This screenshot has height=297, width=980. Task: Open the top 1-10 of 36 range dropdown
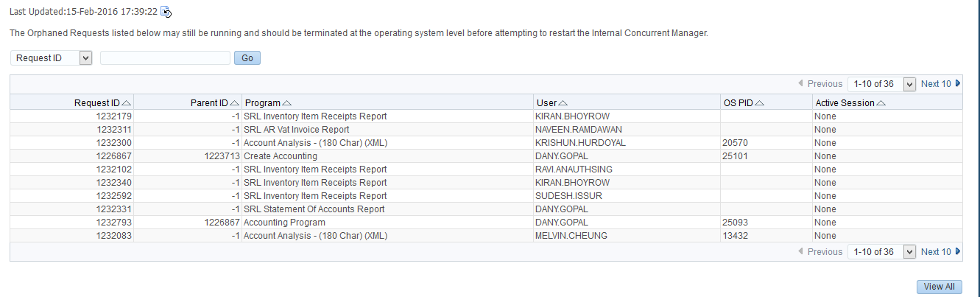(x=909, y=84)
